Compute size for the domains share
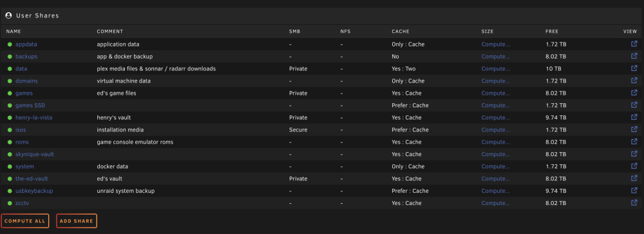The image size is (644, 234). coord(495,81)
